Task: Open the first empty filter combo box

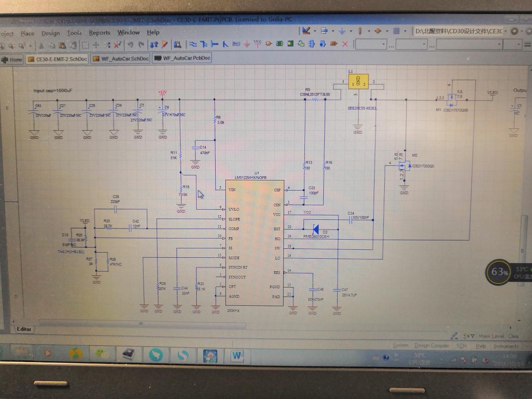Action: (371, 44)
